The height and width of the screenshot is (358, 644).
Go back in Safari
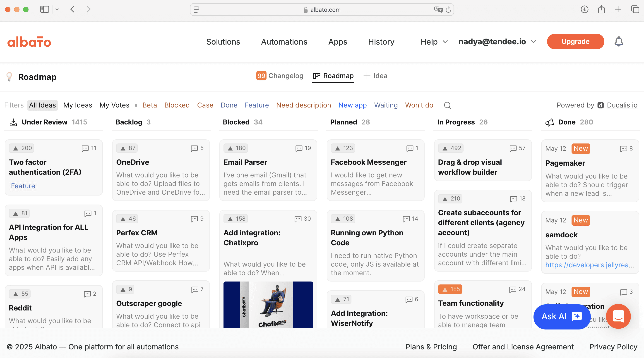point(72,10)
